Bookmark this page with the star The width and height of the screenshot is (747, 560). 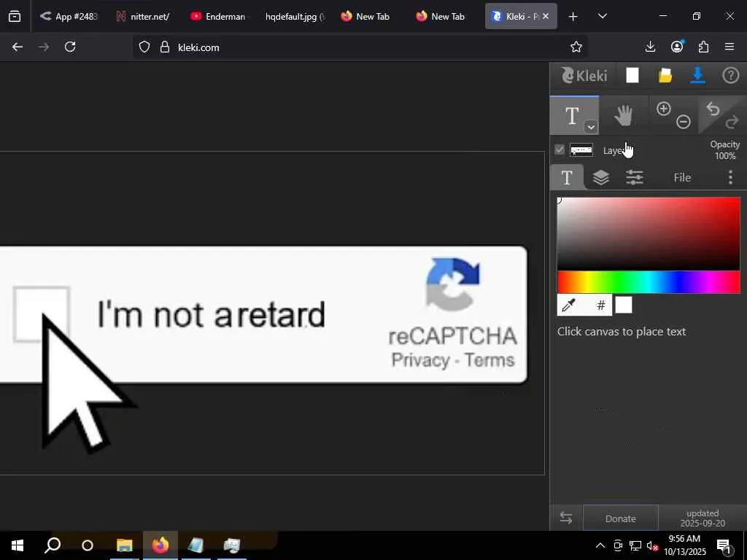pyautogui.click(x=576, y=47)
